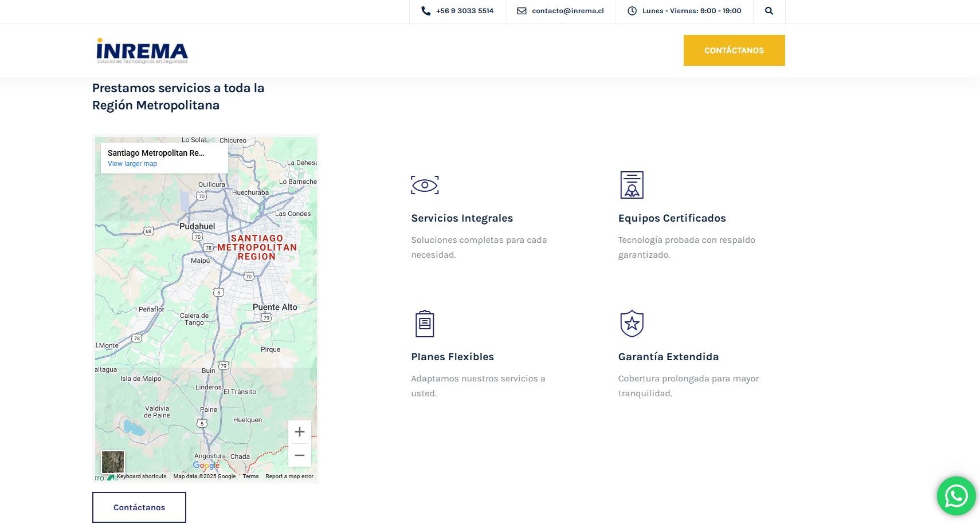Zoom out on the map

coord(299,455)
